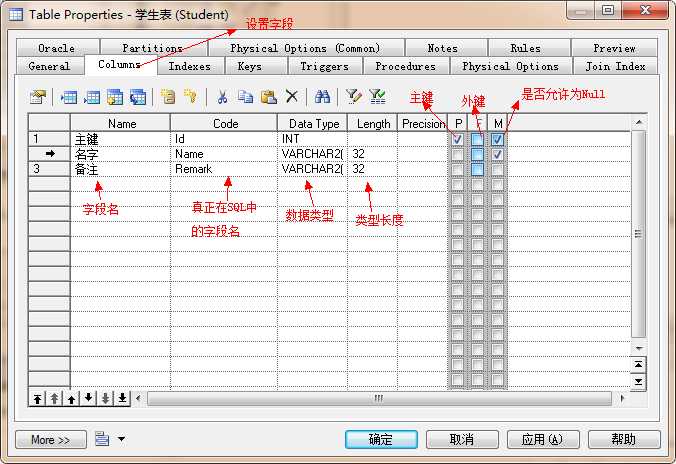Toggle the M (mandatory) checkbox for row Id
This screenshot has width=676, height=464.
498,139
